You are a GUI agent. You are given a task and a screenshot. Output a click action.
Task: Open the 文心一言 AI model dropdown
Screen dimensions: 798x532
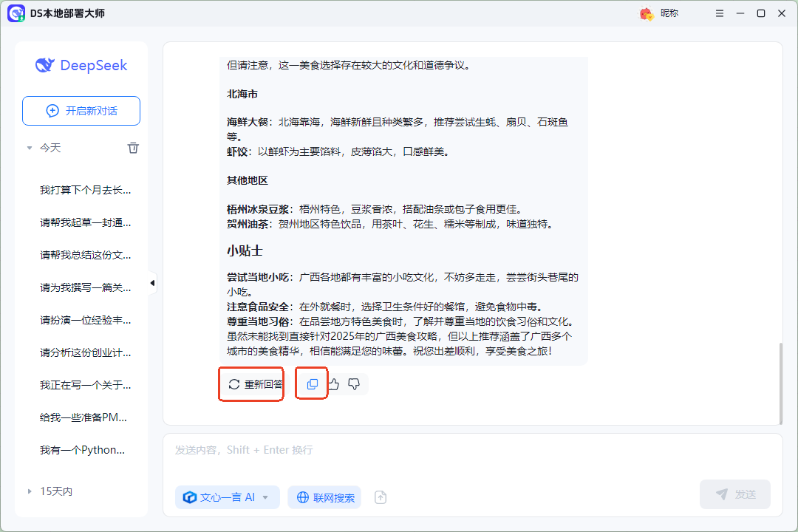click(228, 497)
